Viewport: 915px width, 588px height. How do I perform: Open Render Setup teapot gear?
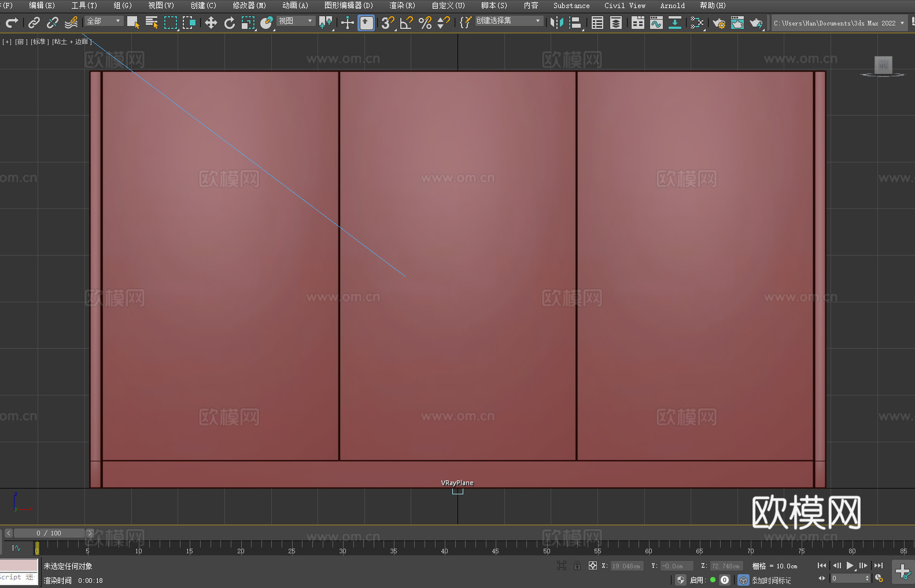pyautogui.click(x=719, y=23)
